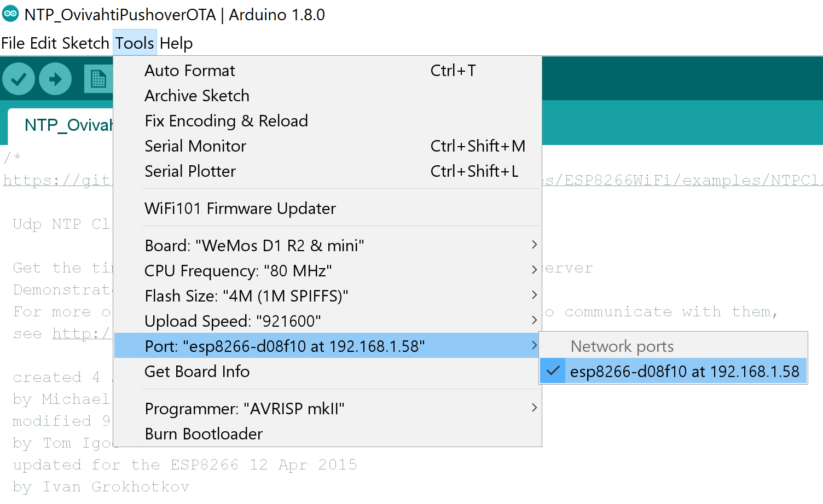The image size is (823, 504).
Task: Open the Serial Plotter
Action: coord(190,171)
